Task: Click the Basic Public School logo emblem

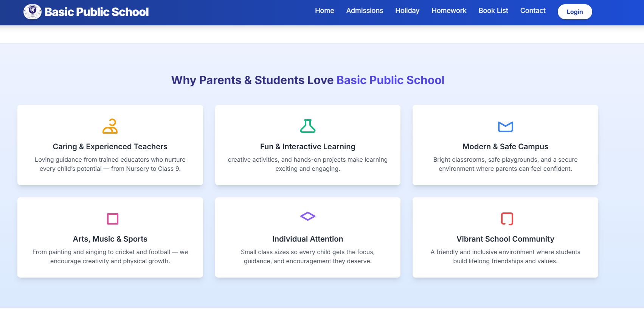Action: point(33,12)
